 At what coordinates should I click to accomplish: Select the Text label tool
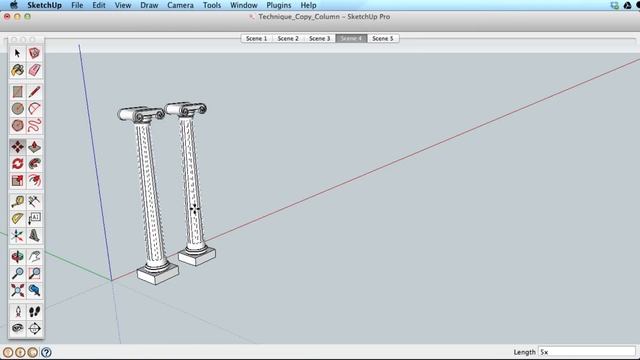click(x=34, y=218)
